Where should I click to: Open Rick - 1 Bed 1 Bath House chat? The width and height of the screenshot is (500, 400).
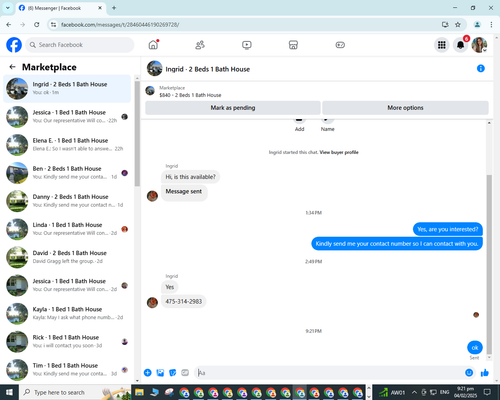(67, 341)
